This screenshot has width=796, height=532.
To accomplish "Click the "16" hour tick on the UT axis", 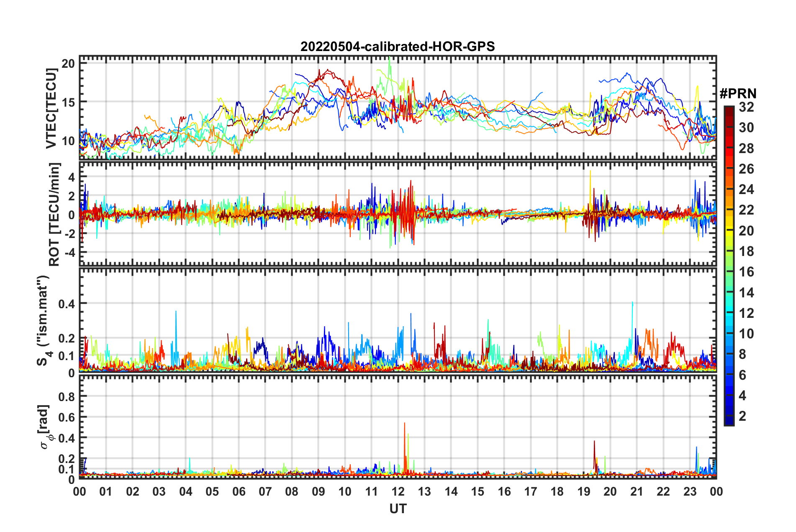I will tap(504, 491).
